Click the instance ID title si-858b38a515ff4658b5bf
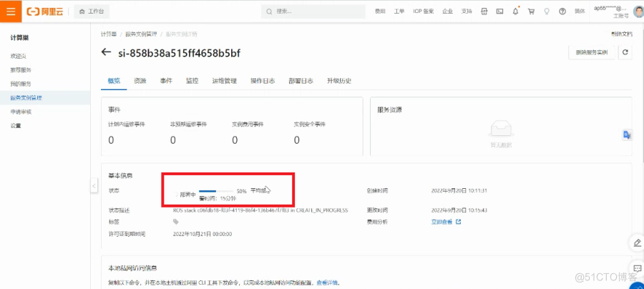The image size is (644, 289). click(179, 53)
